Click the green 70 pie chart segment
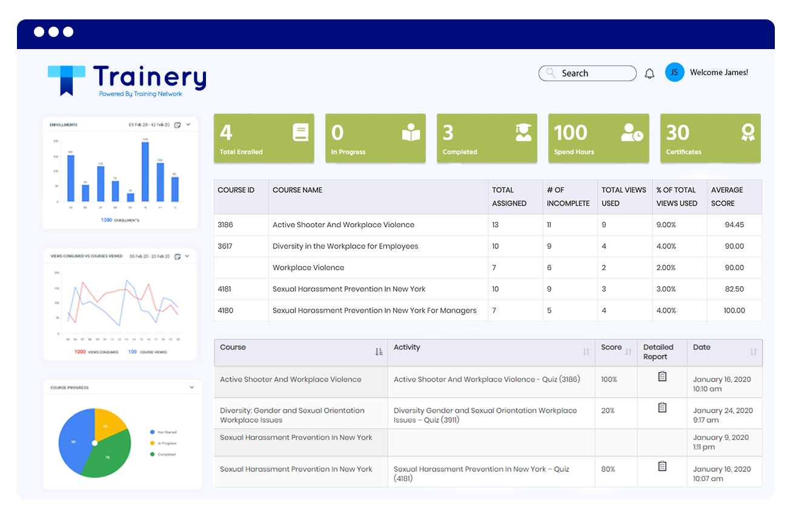The image size is (793, 532). pyautogui.click(x=108, y=457)
